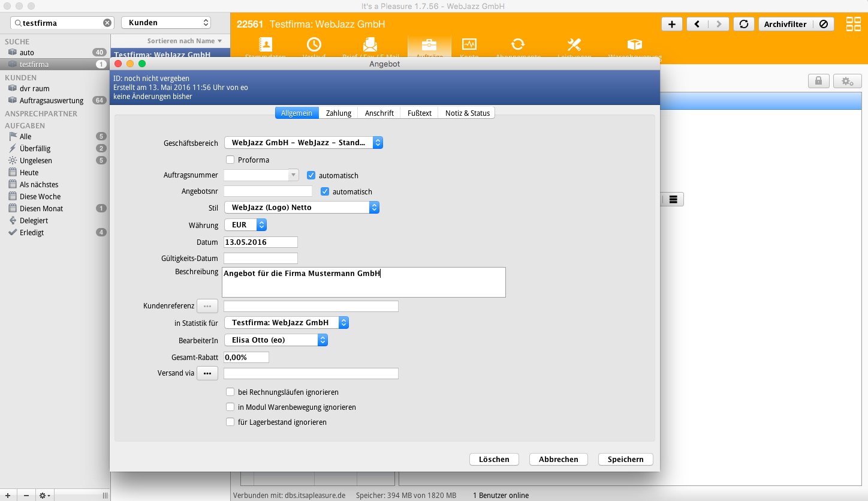Image resolution: width=868 pixels, height=501 pixels.
Task: Open the Stammdaten icon in main toolbar
Action: (265, 44)
